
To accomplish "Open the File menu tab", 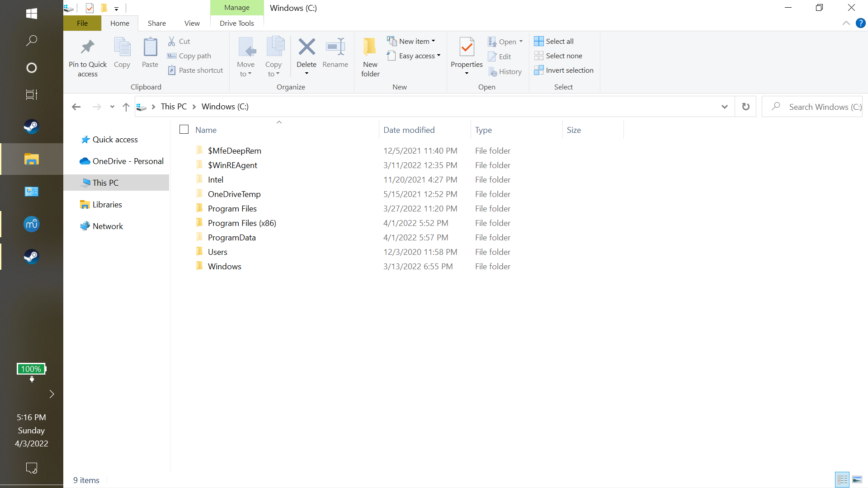I will pyautogui.click(x=82, y=23).
